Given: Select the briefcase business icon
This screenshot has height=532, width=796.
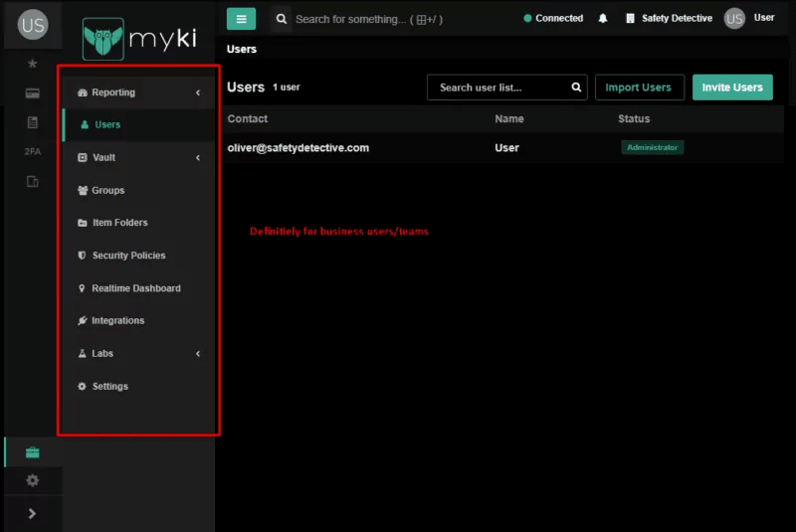Looking at the screenshot, I should pos(33,452).
